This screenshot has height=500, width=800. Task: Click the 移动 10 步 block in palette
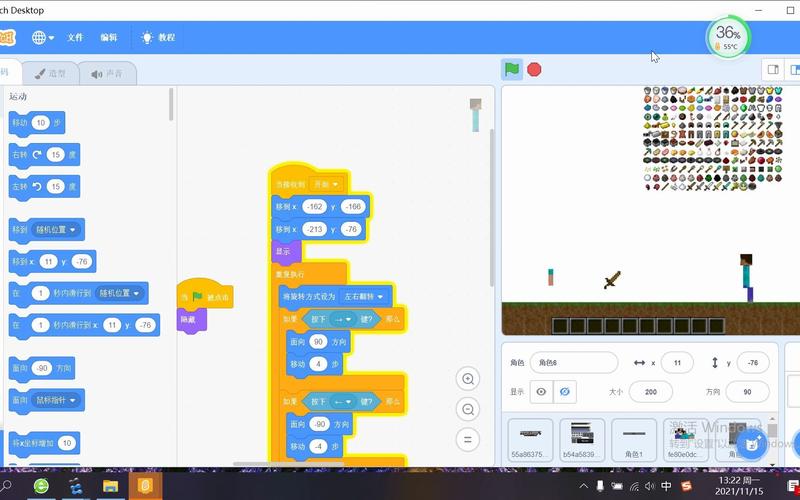(37, 123)
